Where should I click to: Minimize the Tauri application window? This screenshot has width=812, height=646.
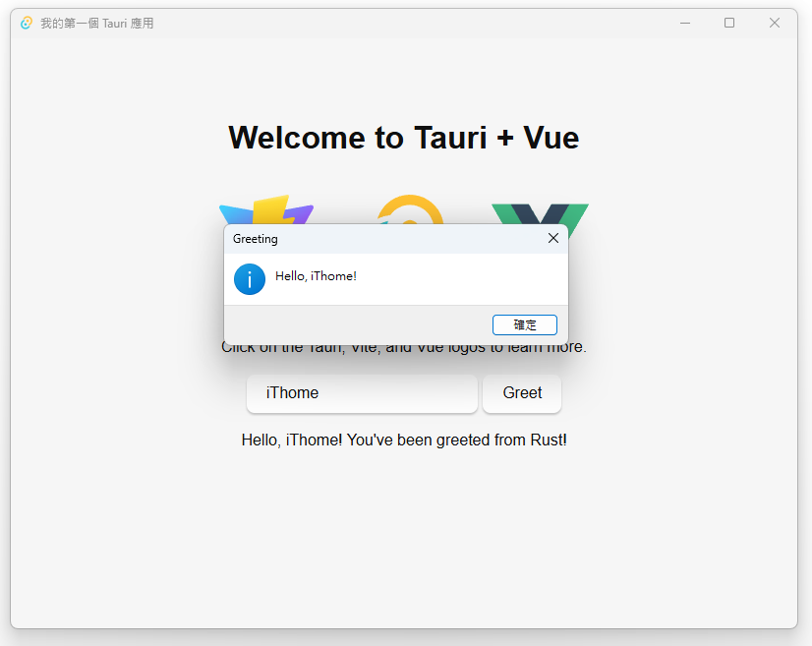click(685, 24)
